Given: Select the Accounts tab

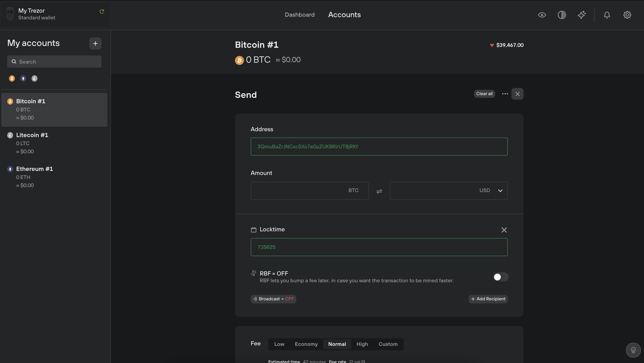Looking at the screenshot, I should [345, 15].
